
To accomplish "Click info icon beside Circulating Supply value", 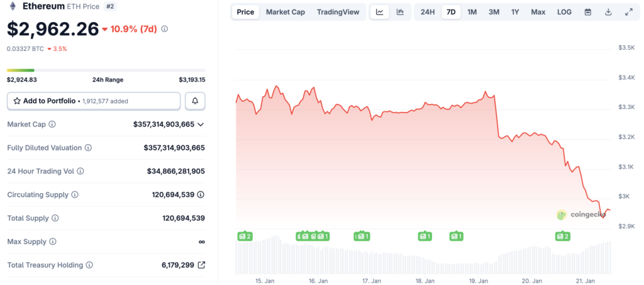I will pos(201,194).
